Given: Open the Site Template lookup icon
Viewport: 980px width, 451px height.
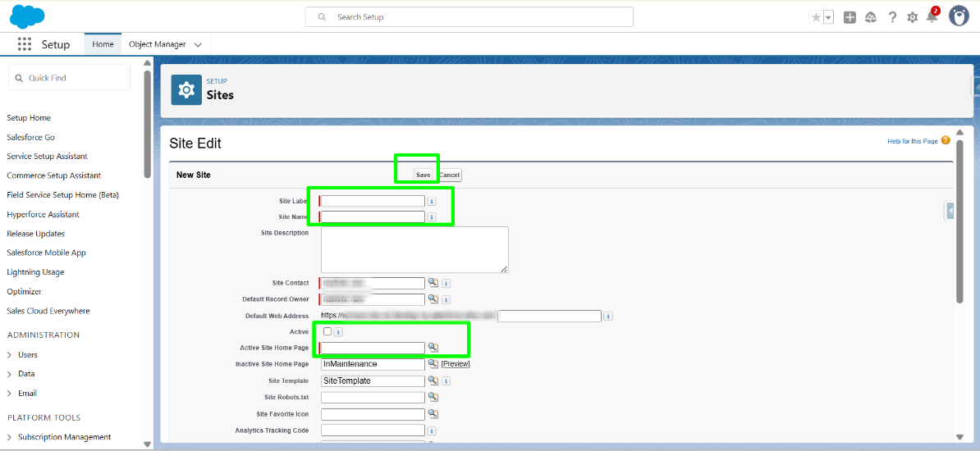Looking at the screenshot, I should click(433, 380).
